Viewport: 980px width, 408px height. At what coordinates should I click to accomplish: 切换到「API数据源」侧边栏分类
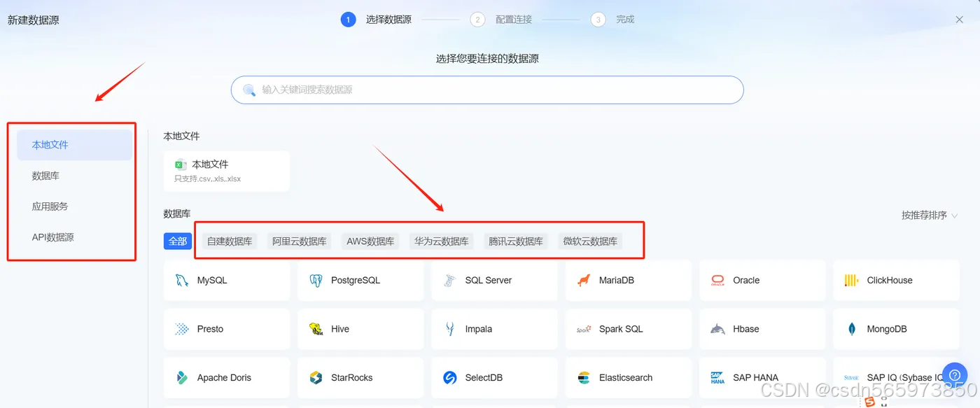tap(50, 237)
